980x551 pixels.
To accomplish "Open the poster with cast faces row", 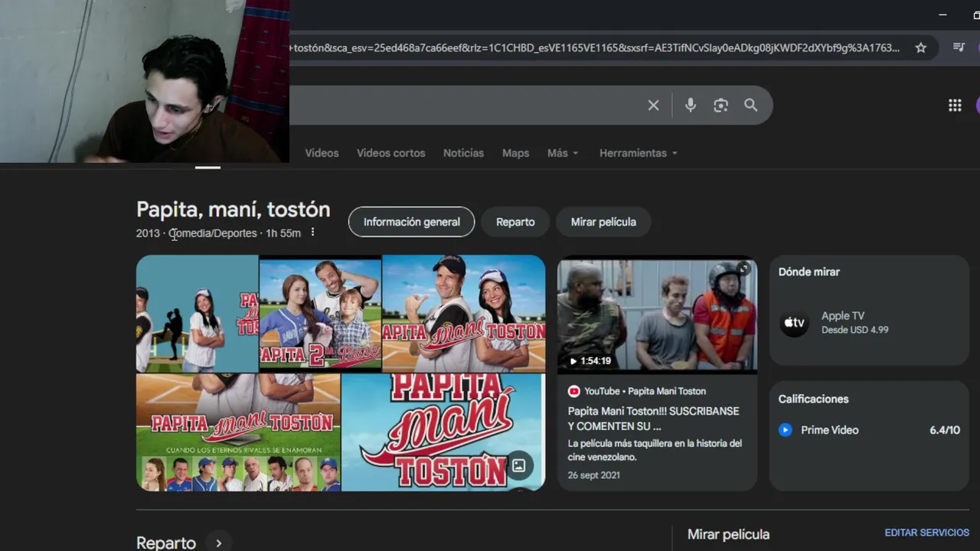I will click(x=238, y=432).
